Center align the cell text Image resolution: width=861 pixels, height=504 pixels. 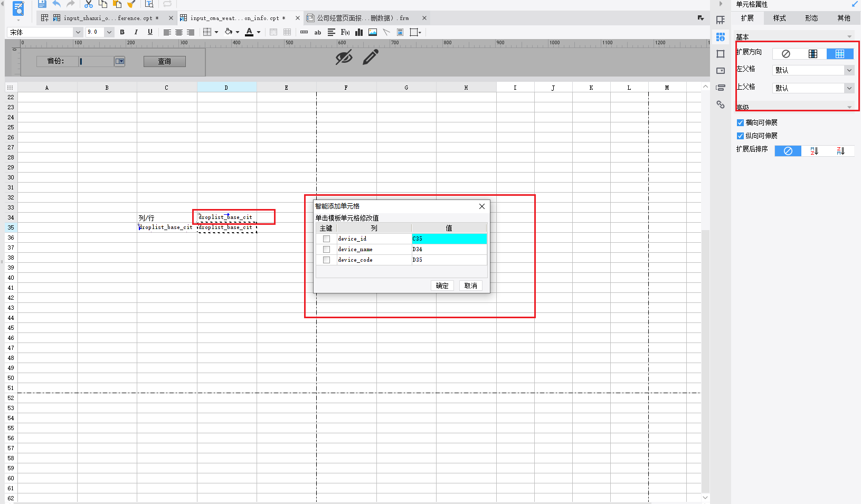point(179,32)
